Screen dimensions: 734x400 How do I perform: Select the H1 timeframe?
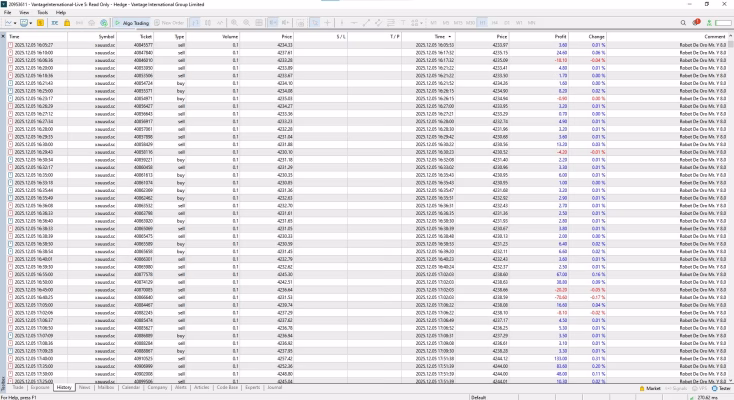pos(483,22)
